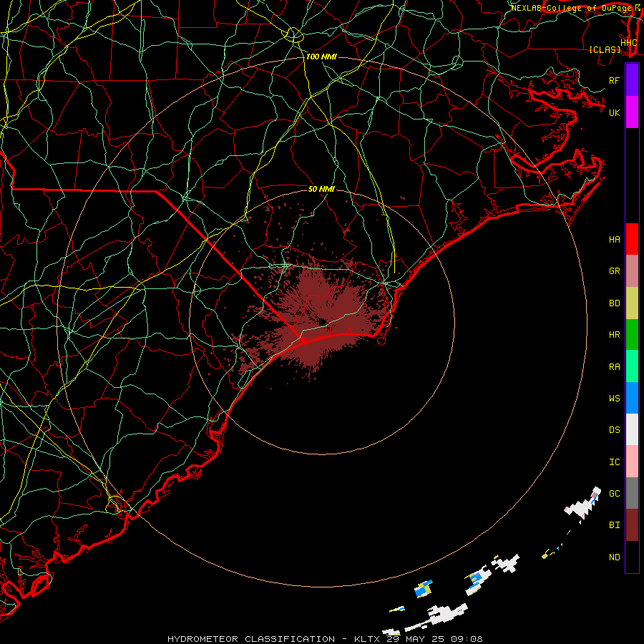Click the GR pink legend swatch

[632, 270]
